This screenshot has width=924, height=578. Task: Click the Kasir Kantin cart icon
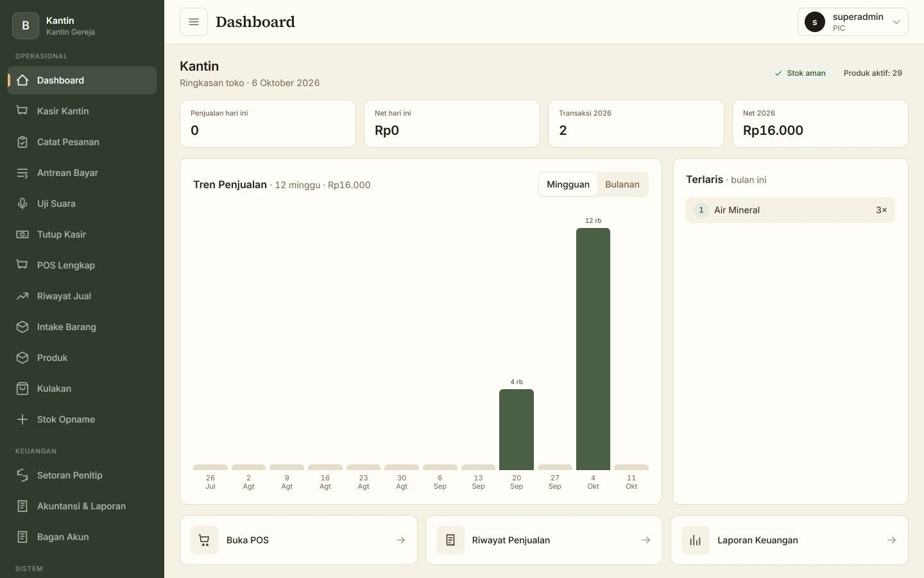click(x=22, y=111)
